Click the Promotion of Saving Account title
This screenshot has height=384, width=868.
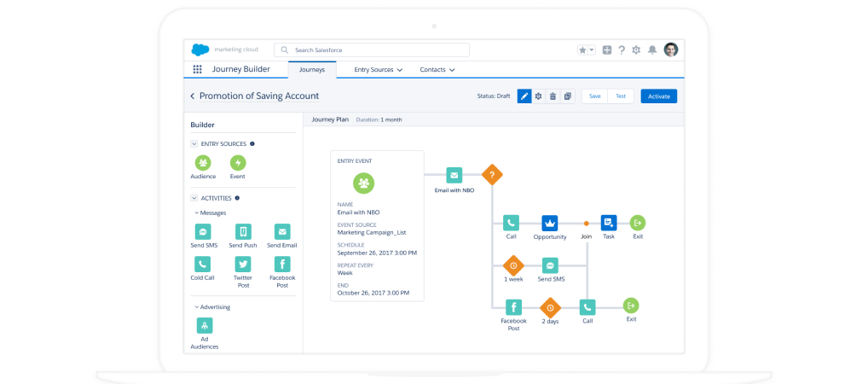point(259,96)
